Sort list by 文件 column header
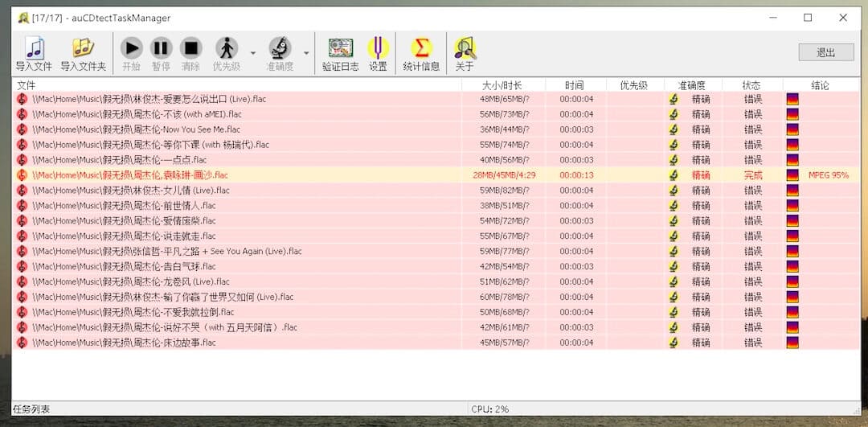The width and height of the screenshot is (868, 427). pos(236,85)
